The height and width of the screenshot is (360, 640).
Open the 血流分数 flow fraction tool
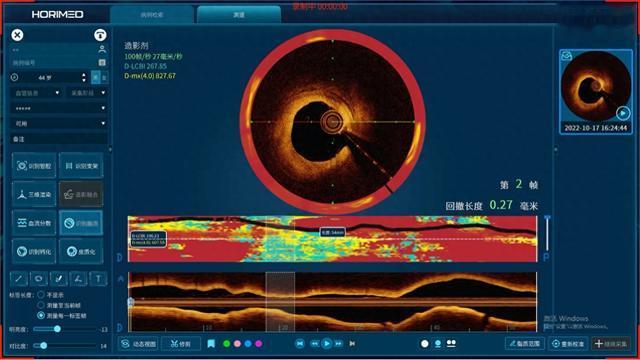coord(34,223)
